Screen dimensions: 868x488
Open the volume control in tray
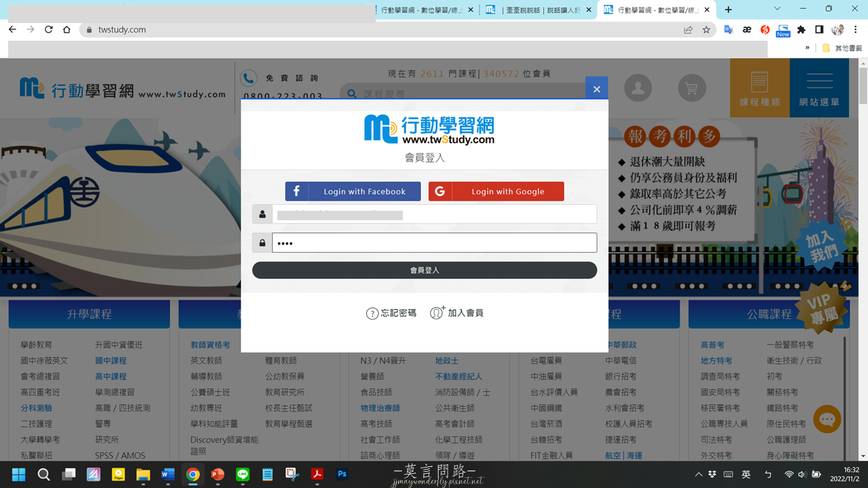tap(802, 474)
